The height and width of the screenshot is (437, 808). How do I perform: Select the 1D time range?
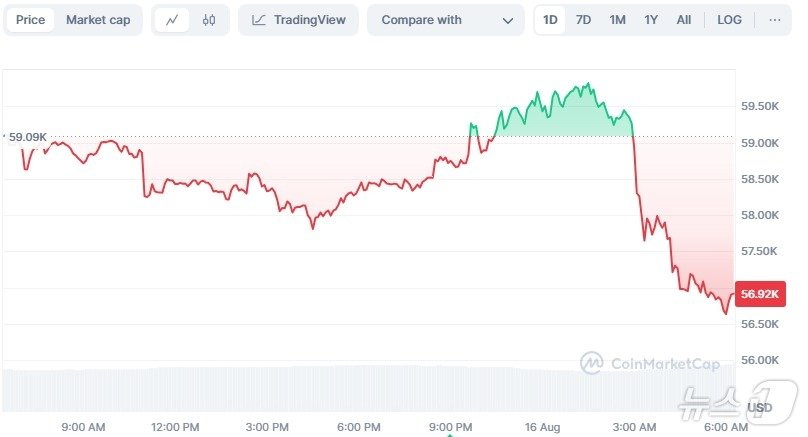point(550,20)
